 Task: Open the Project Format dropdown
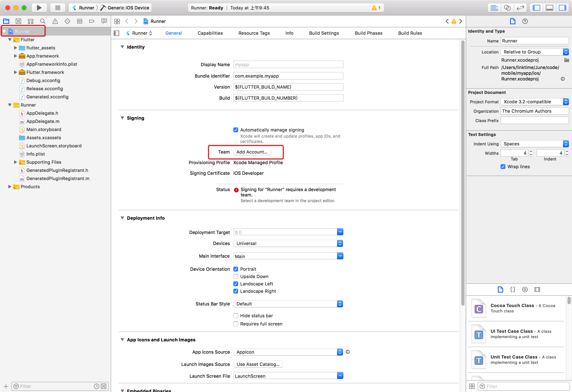[535, 102]
